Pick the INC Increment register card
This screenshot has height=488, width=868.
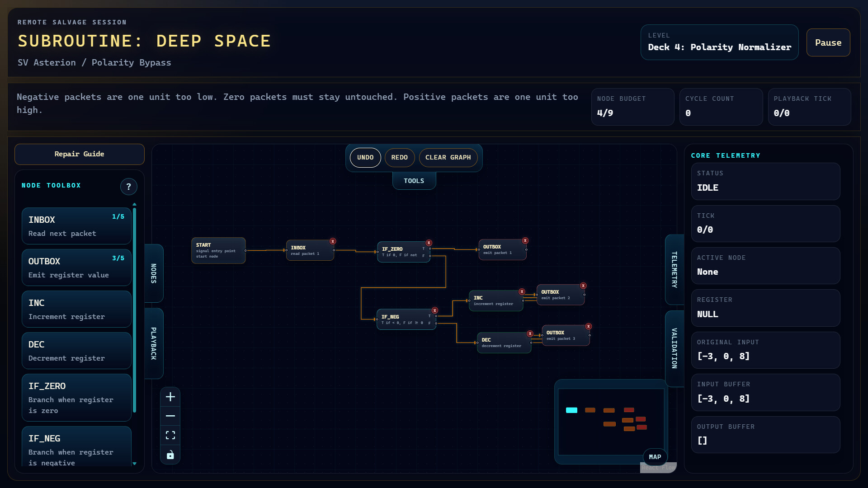pos(76,309)
